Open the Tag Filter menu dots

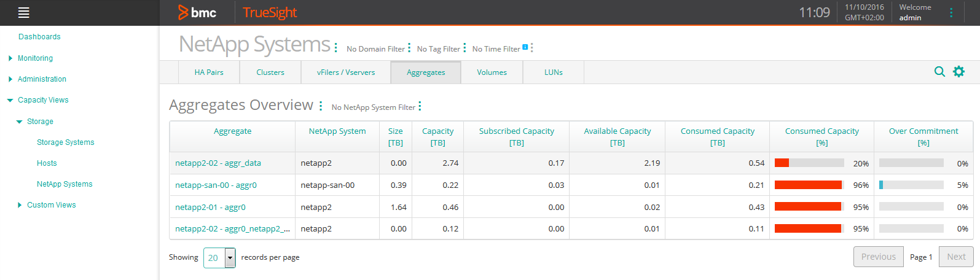point(465,48)
